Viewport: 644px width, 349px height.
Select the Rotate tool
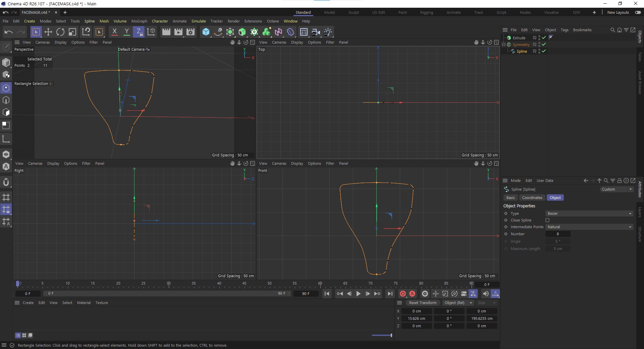pyautogui.click(x=60, y=32)
